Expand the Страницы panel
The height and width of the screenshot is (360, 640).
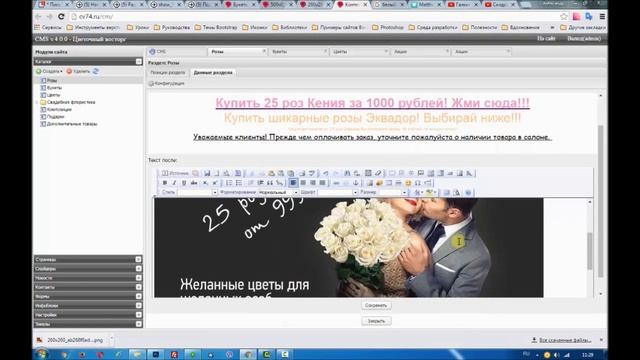point(138,260)
